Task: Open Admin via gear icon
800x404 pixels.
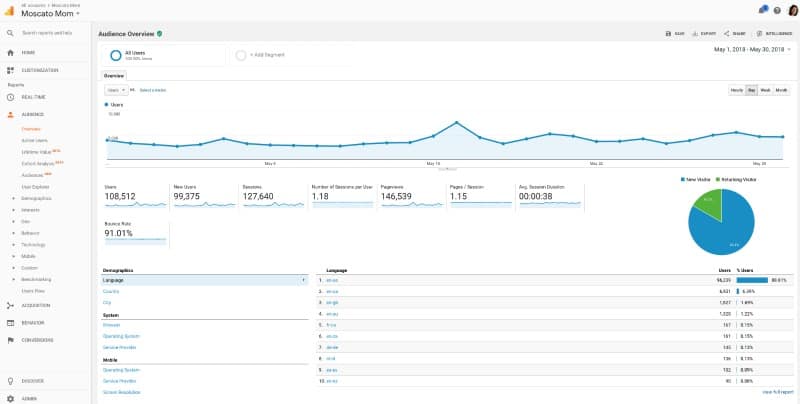Action: (10, 398)
